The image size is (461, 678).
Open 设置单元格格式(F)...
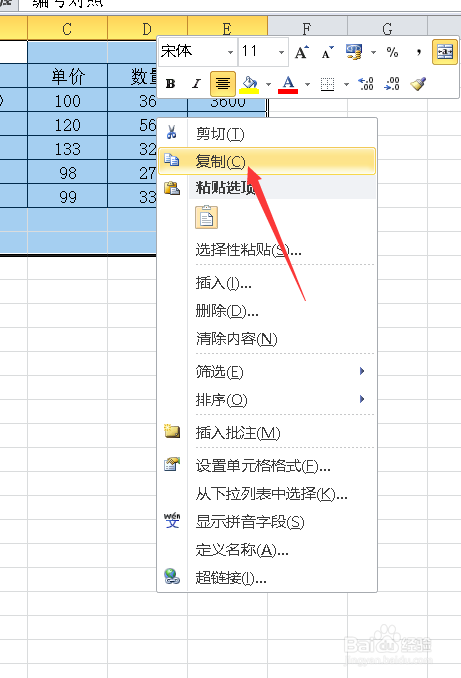[x=267, y=466]
